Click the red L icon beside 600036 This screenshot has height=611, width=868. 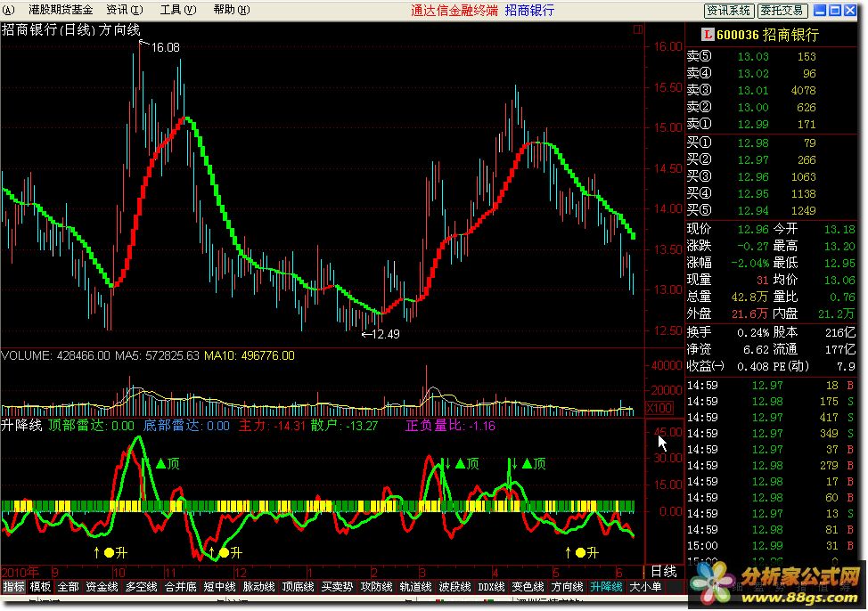click(x=708, y=35)
